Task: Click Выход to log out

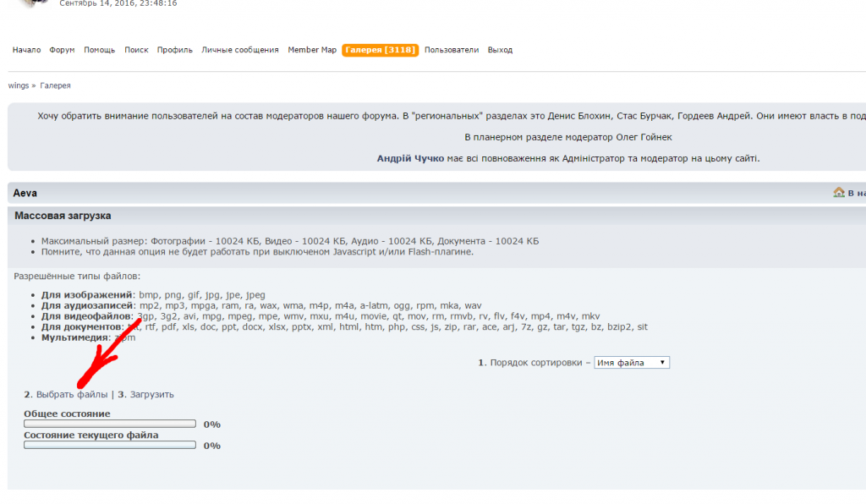Action: pyautogui.click(x=500, y=50)
